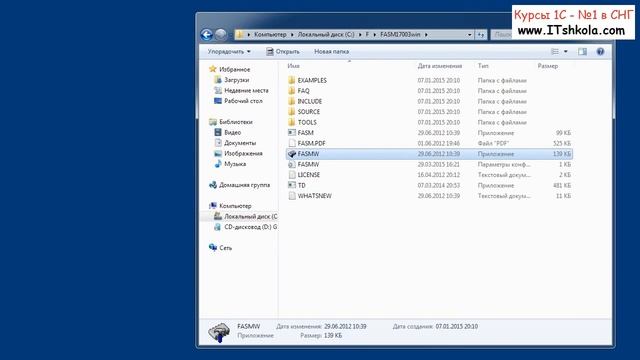Sort by the Имя column header
The image size is (640, 360).
pos(293,66)
